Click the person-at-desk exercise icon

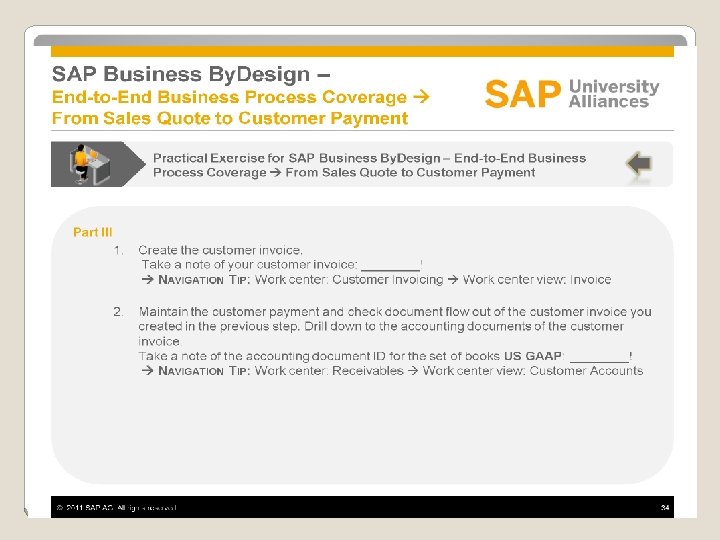(x=90, y=164)
